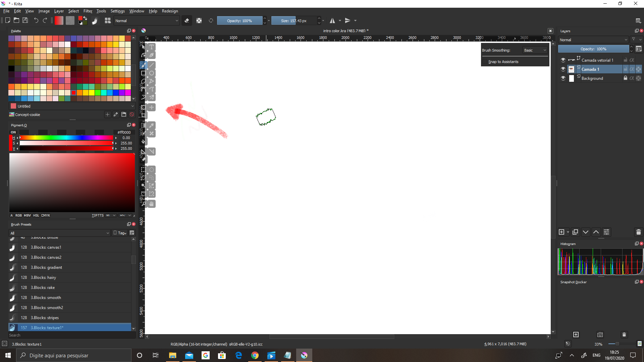The width and height of the screenshot is (644, 362).
Task: Switch color selector to CMYK mode
Action: 46,216
